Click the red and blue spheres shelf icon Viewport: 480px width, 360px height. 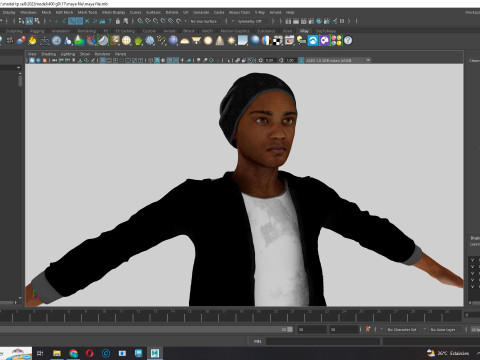point(21,41)
